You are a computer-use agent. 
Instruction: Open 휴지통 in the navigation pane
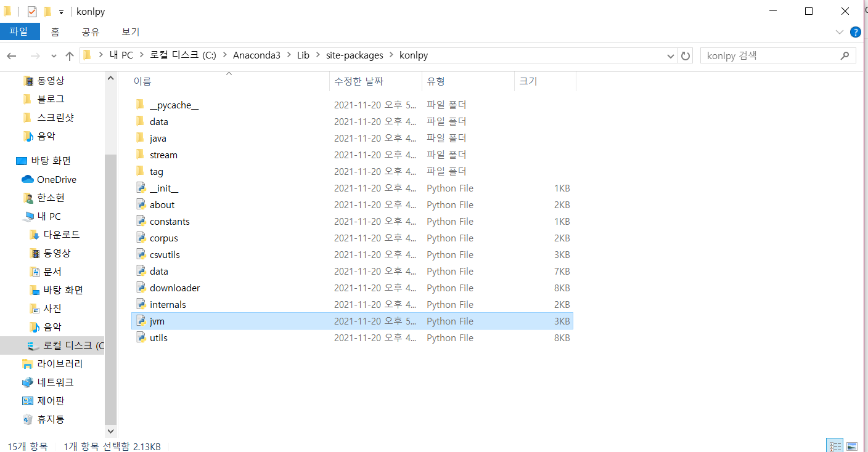click(51, 419)
